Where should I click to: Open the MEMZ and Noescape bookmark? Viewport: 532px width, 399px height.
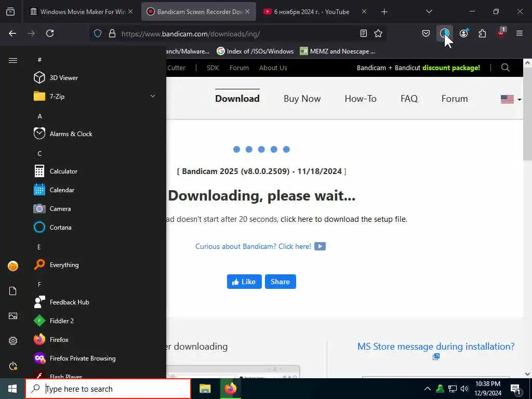coord(338,51)
